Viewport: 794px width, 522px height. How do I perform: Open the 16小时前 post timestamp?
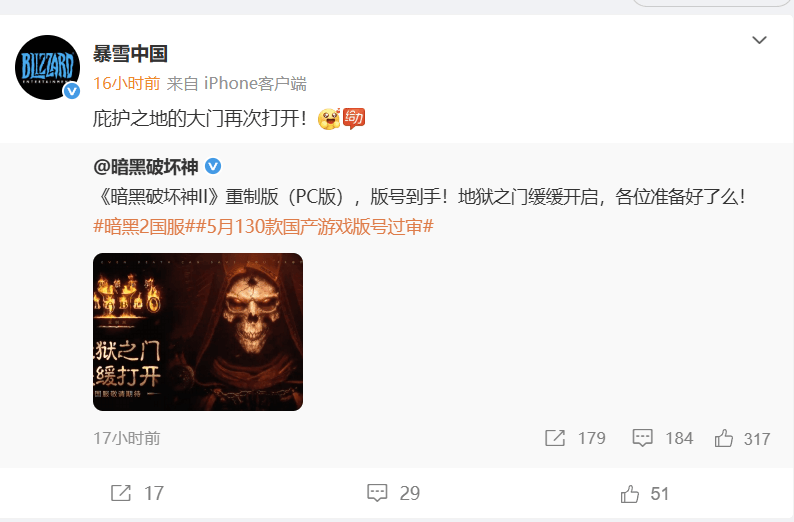click(x=127, y=84)
